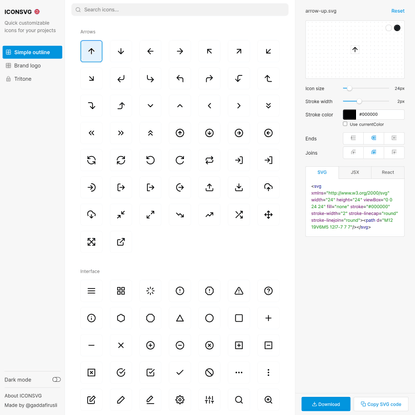Image resolution: width=415 pixels, height=415 pixels.
Task: Click the SVG code snippet box
Action: click(355, 207)
